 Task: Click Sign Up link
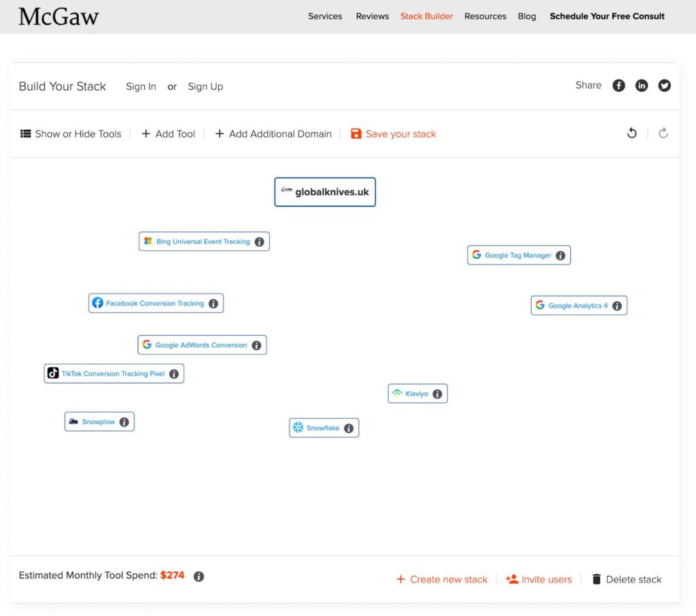[205, 86]
